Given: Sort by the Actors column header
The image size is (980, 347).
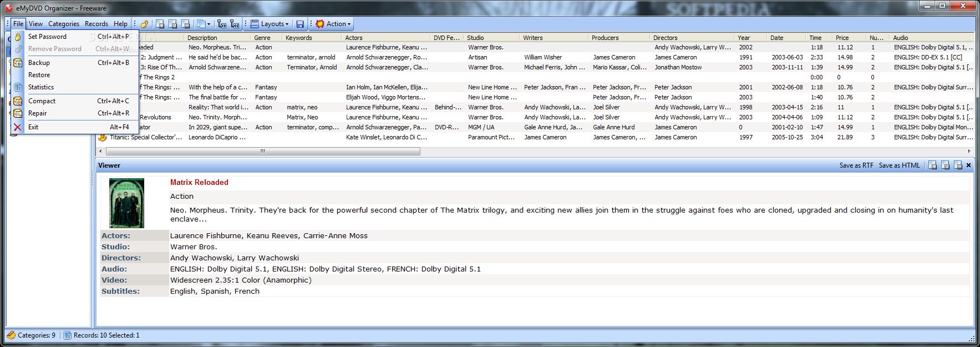Looking at the screenshot, I should [387, 38].
